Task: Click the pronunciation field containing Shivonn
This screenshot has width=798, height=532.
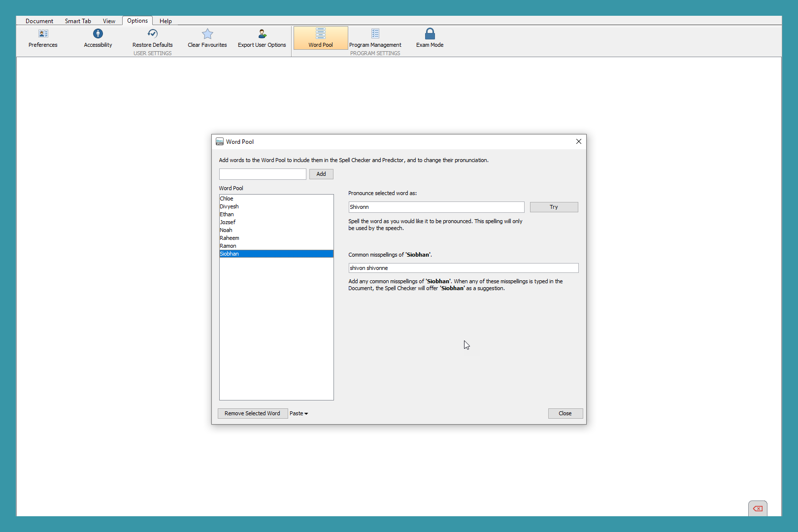Action: [436, 207]
